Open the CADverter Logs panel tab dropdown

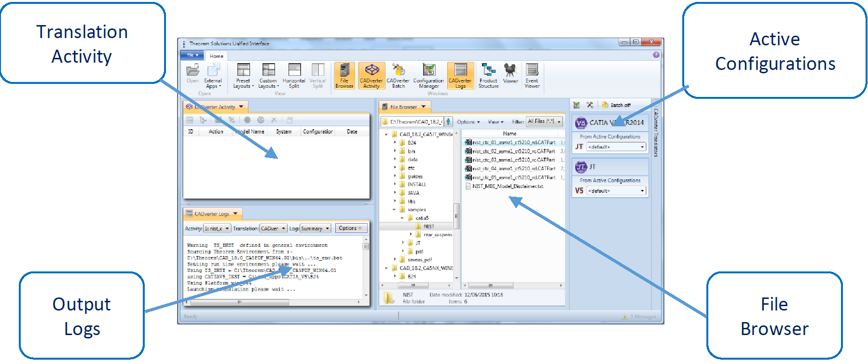[x=235, y=214]
